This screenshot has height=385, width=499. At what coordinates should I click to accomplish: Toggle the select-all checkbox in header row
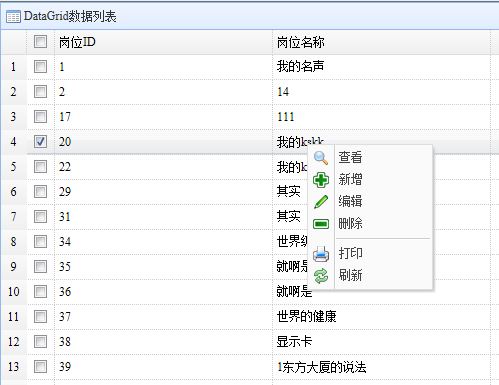click(x=40, y=42)
